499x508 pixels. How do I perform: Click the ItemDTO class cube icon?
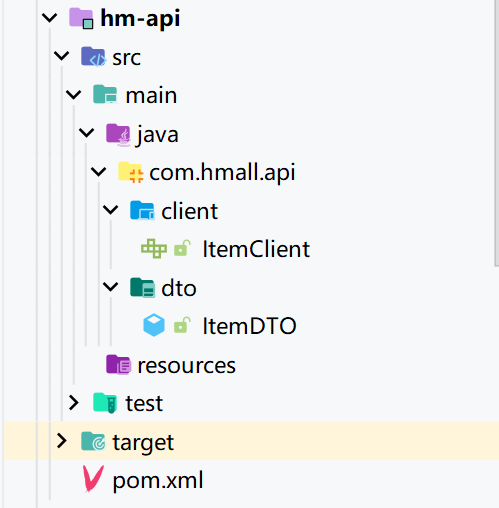pos(154,325)
